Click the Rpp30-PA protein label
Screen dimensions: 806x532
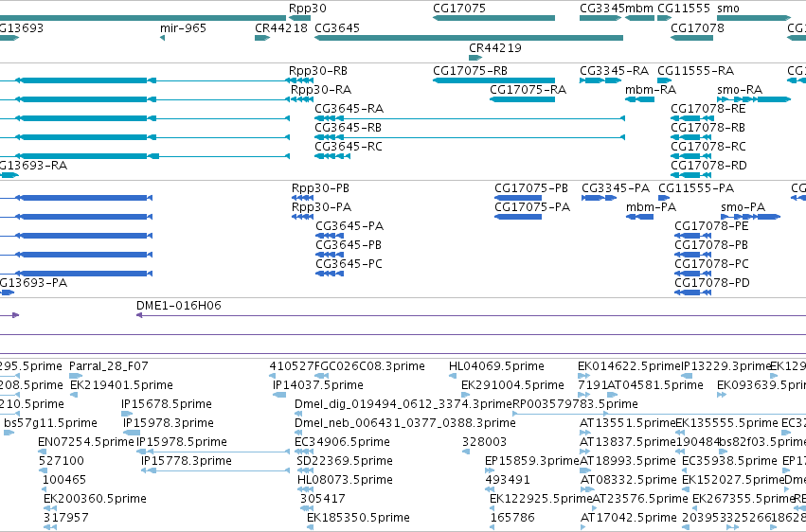322,207
